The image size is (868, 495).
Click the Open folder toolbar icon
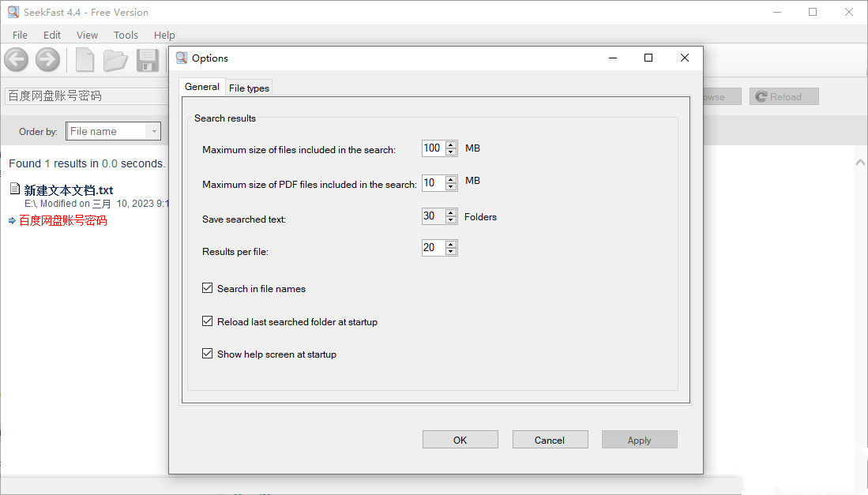[115, 60]
